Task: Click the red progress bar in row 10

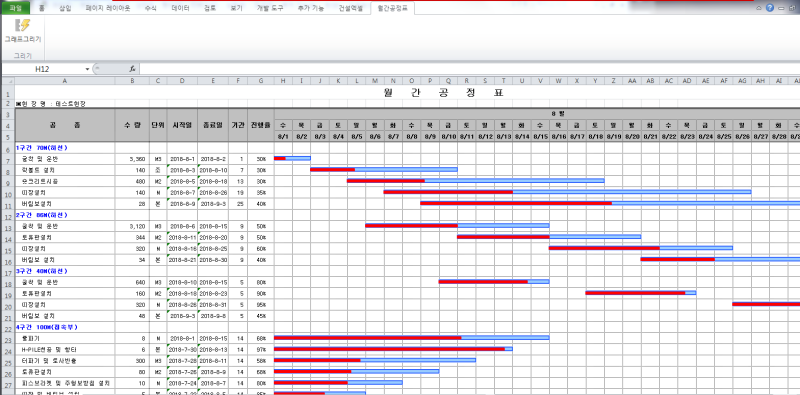Action: coord(448,192)
